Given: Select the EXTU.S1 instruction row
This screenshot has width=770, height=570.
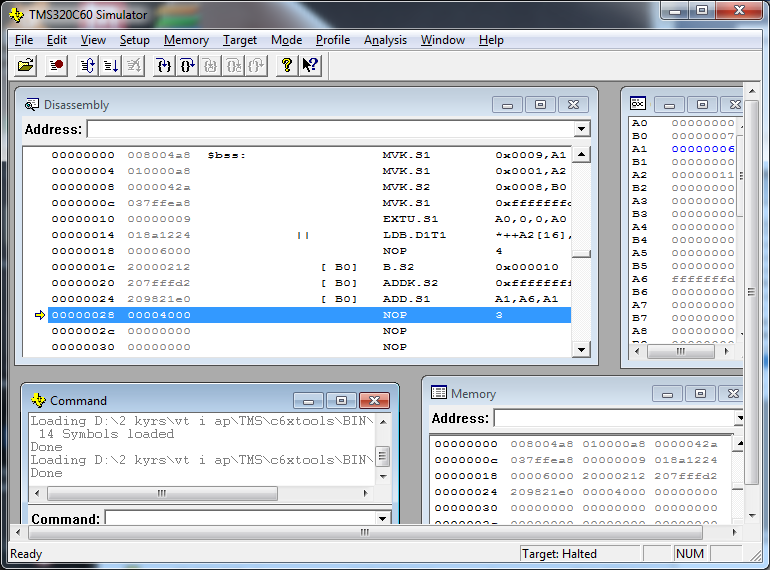Looking at the screenshot, I should point(309,219).
